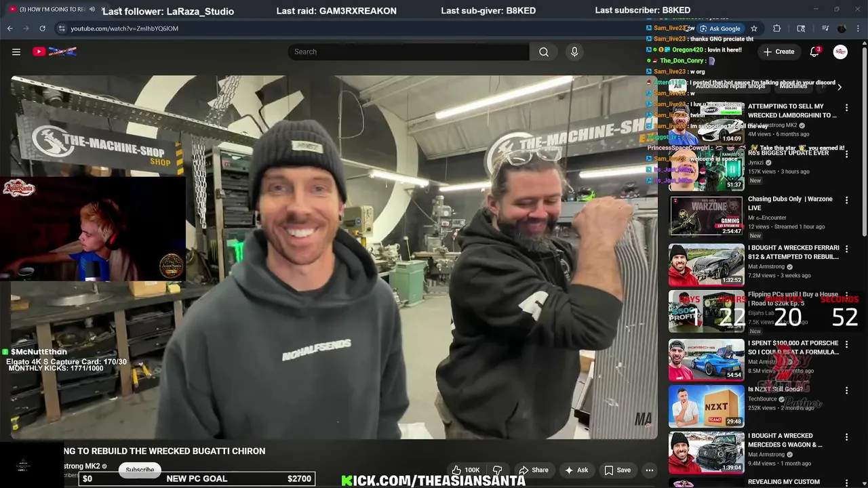
Task: Open the I SPENT $100,000 AT PORSCHE title
Action: click(x=793, y=348)
